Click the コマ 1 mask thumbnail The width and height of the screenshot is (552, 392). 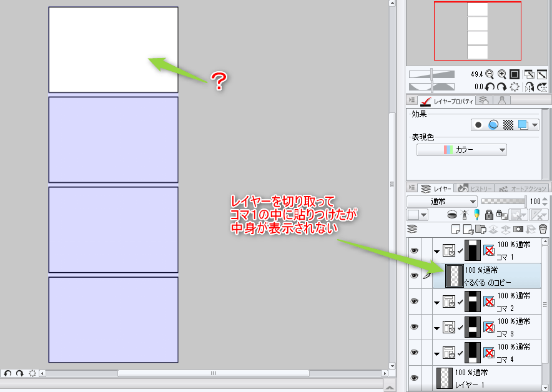[473, 250]
